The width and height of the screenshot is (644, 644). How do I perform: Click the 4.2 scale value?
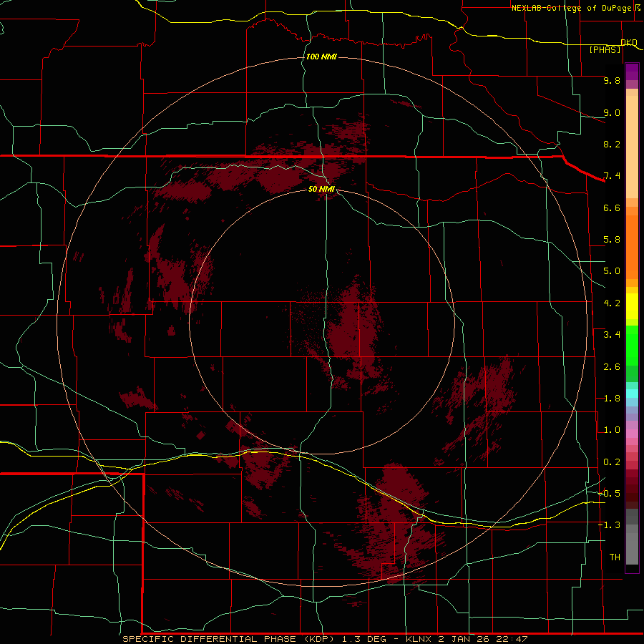click(x=612, y=303)
